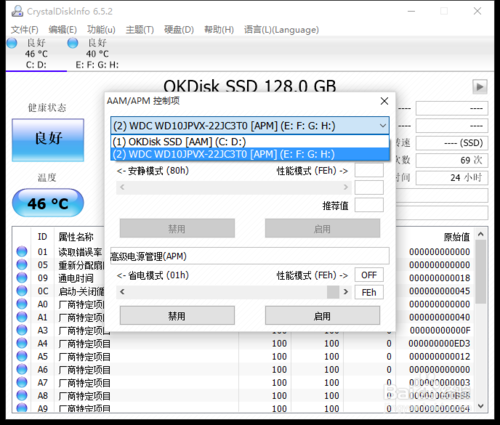The width and height of the screenshot is (500, 425).
Task: Click the blue status dot for attribute A8
Action: pyautogui.click(x=22, y=396)
